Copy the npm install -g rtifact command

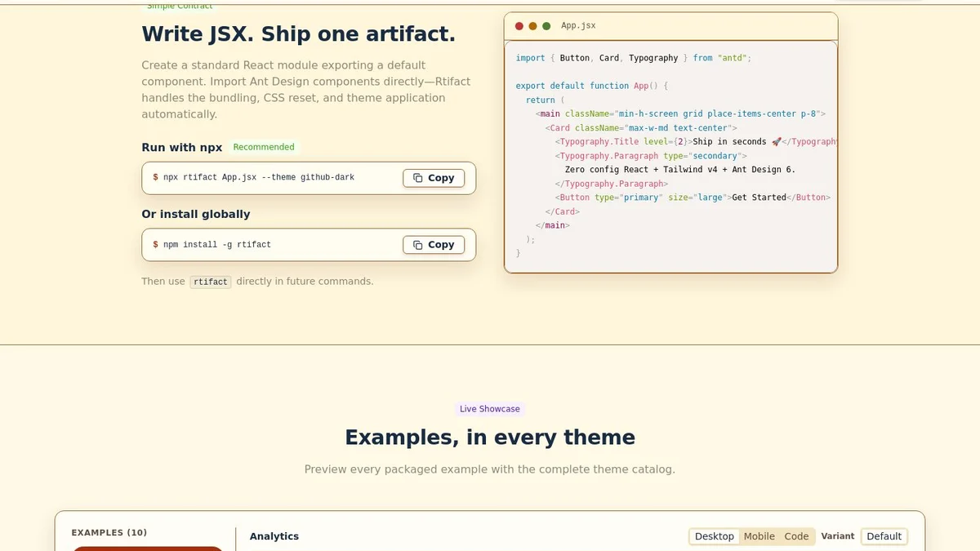[x=434, y=245]
